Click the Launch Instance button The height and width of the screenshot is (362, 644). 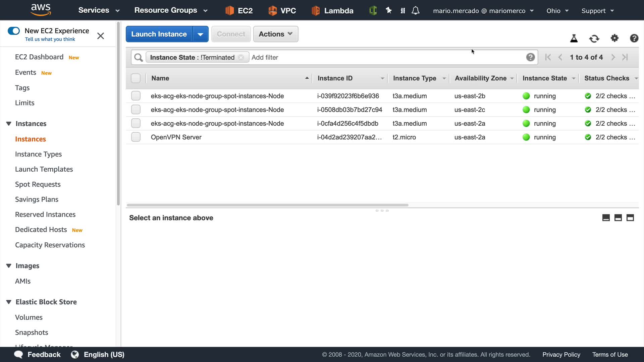[x=159, y=34]
